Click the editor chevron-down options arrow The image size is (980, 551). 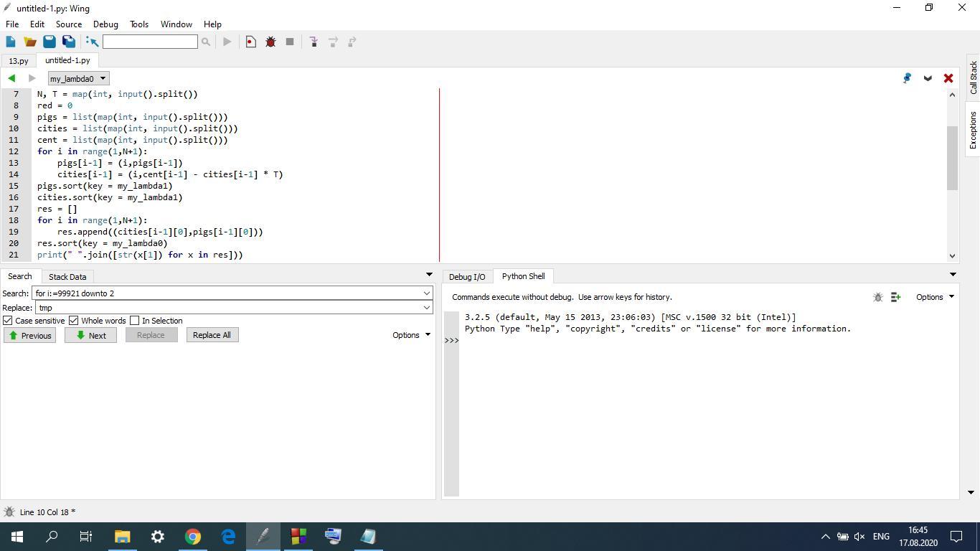(x=928, y=78)
